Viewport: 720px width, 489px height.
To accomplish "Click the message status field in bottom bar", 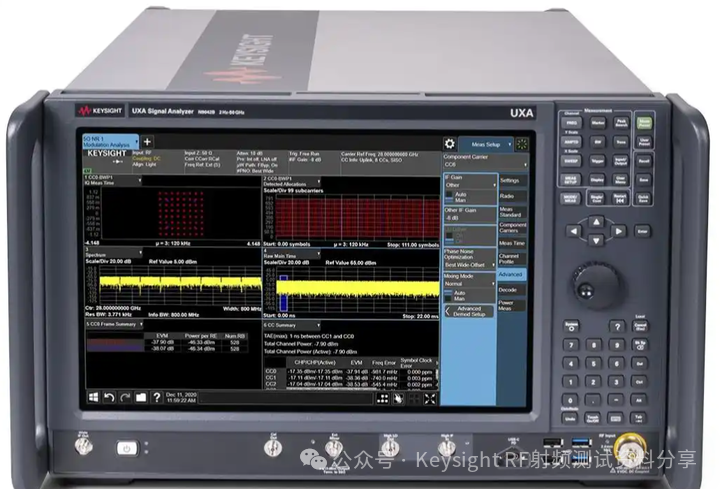I will [286, 398].
